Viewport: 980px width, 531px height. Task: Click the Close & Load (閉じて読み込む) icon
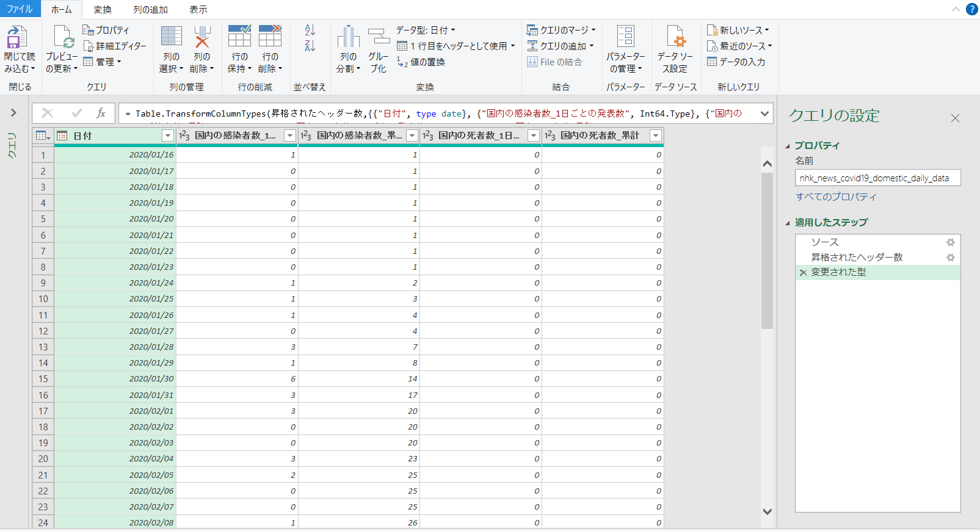tap(17, 37)
